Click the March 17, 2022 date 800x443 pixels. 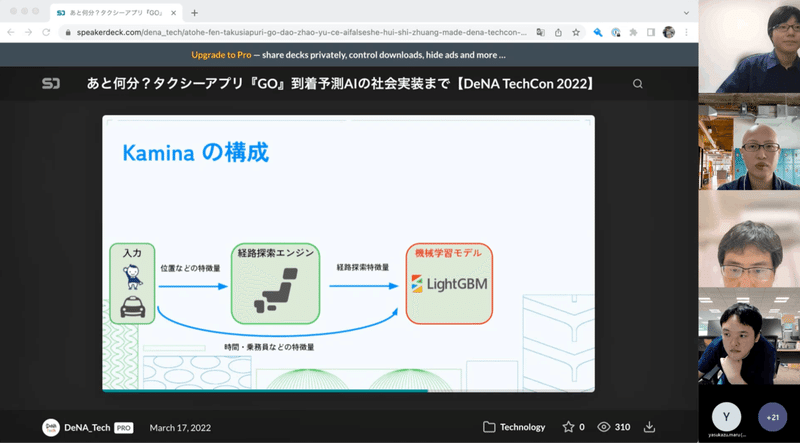coord(180,428)
